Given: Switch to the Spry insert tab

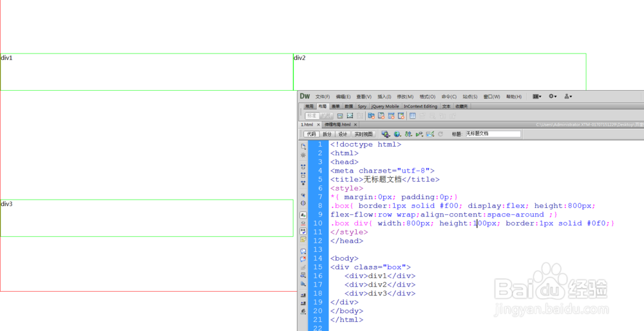Looking at the screenshot, I should click(361, 106).
